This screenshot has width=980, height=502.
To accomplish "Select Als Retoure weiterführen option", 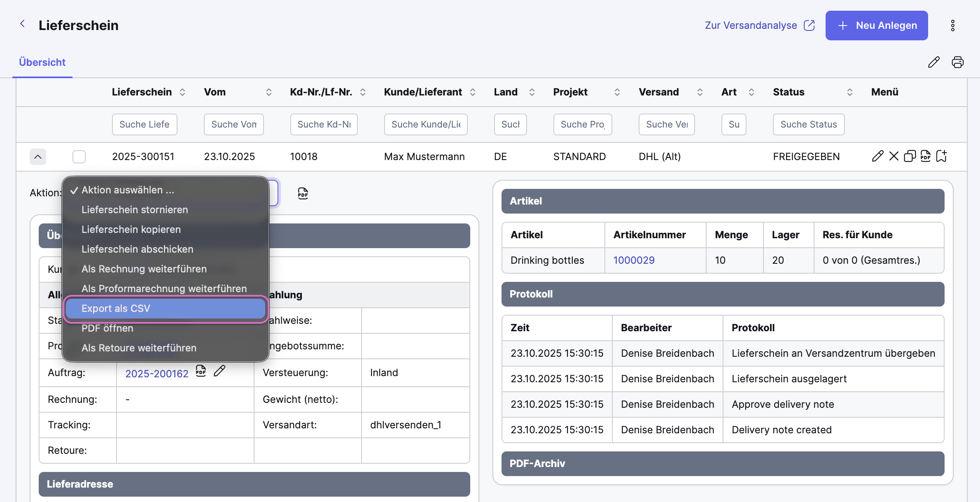I will (139, 348).
